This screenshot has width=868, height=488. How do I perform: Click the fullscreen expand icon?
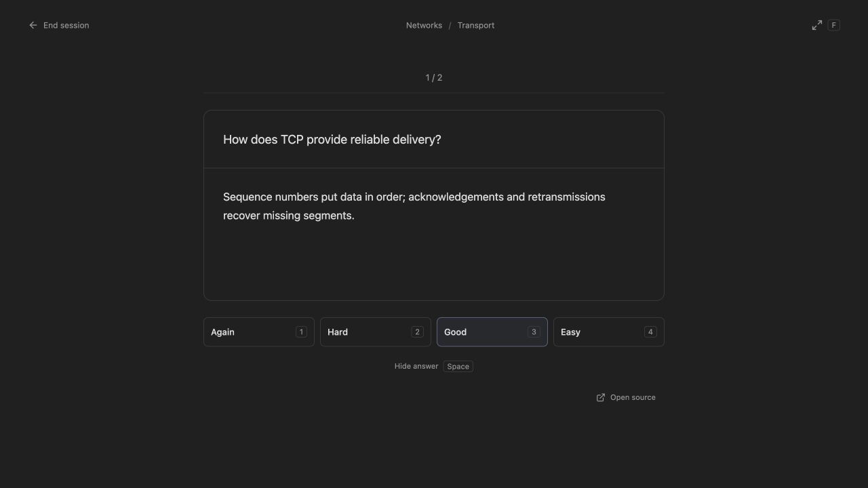coord(817,25)
